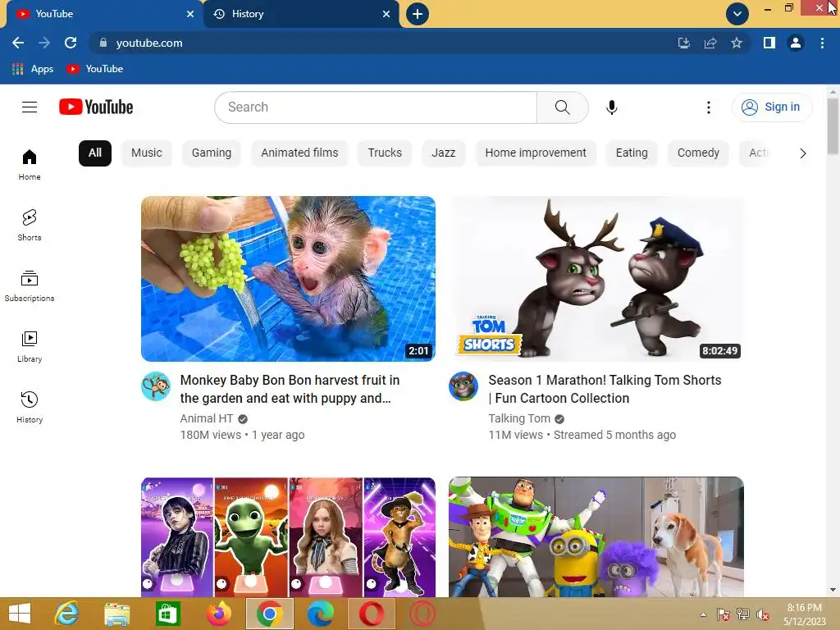Open the Apps bookmark shortcut
The width and height of the screenshot is (840, 630).
tap(33, 69)
